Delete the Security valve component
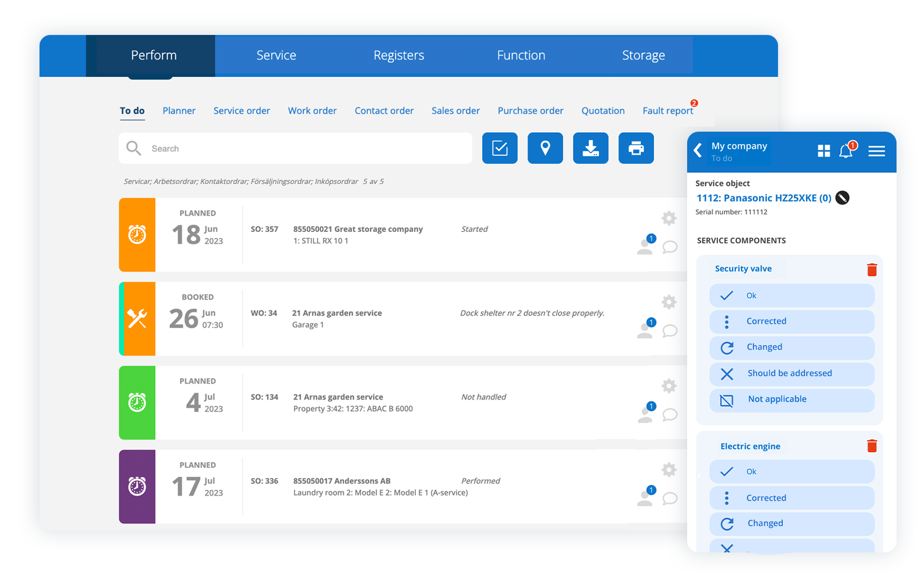The width and height of the screenshot is (924, 577). point(871,270)
